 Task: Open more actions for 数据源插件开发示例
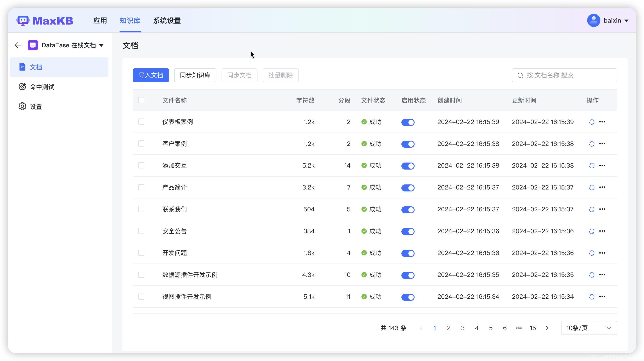(x=602, y=275)
